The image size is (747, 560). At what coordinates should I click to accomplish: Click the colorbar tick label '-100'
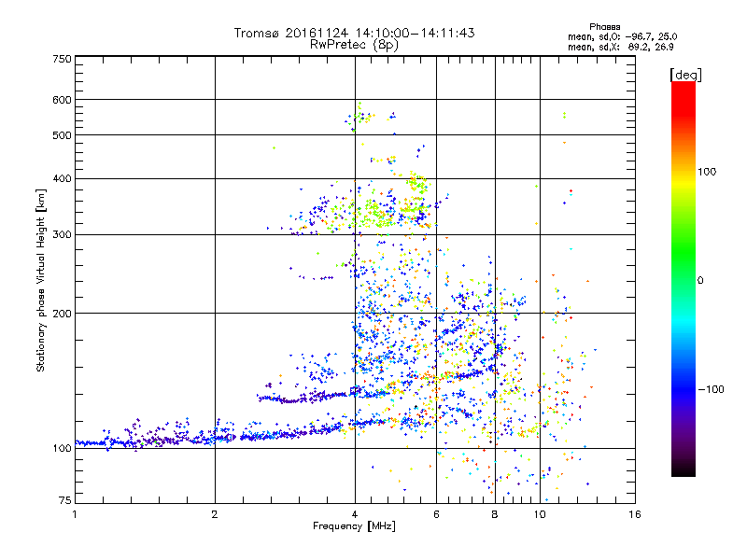click(x=711, y=389)
